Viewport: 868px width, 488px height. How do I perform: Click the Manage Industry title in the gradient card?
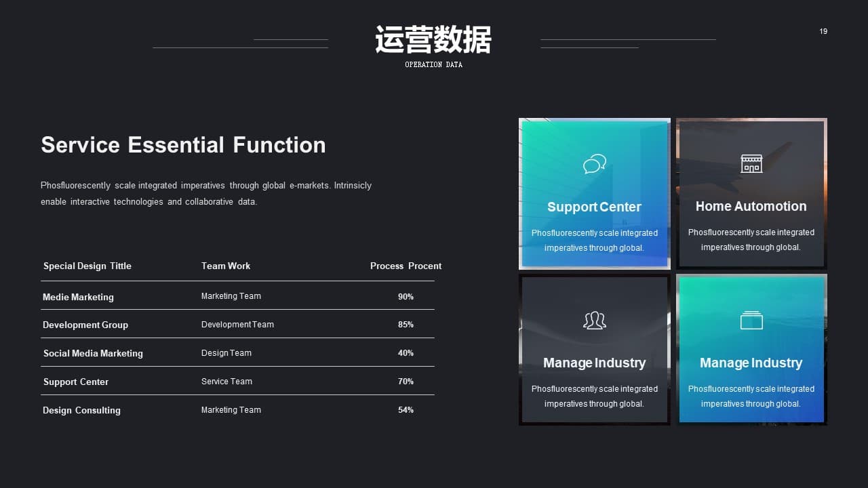pos(751,363)
